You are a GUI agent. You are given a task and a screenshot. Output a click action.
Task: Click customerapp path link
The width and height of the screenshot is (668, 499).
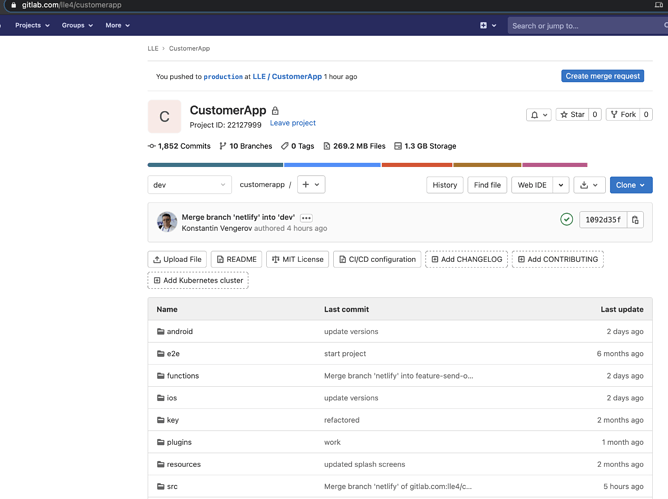[x=262, y=185]
